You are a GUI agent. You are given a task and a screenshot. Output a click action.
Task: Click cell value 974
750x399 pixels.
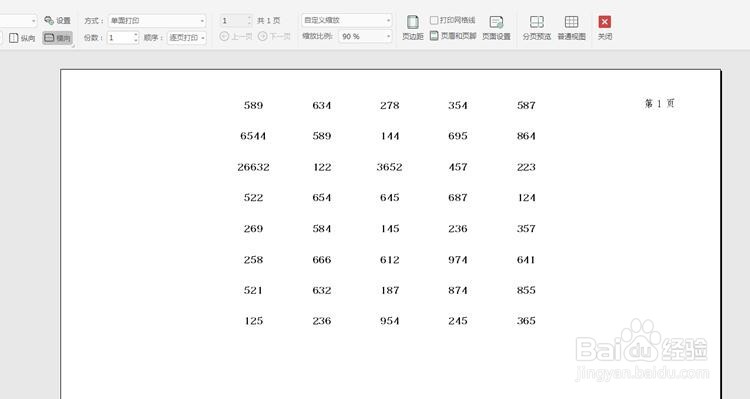point(458,260)
